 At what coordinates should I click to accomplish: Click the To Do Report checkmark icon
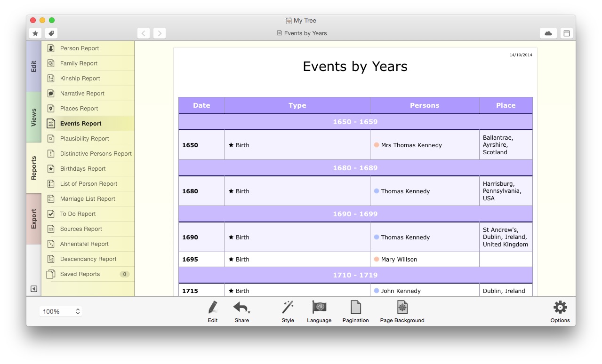click(51, 214)
